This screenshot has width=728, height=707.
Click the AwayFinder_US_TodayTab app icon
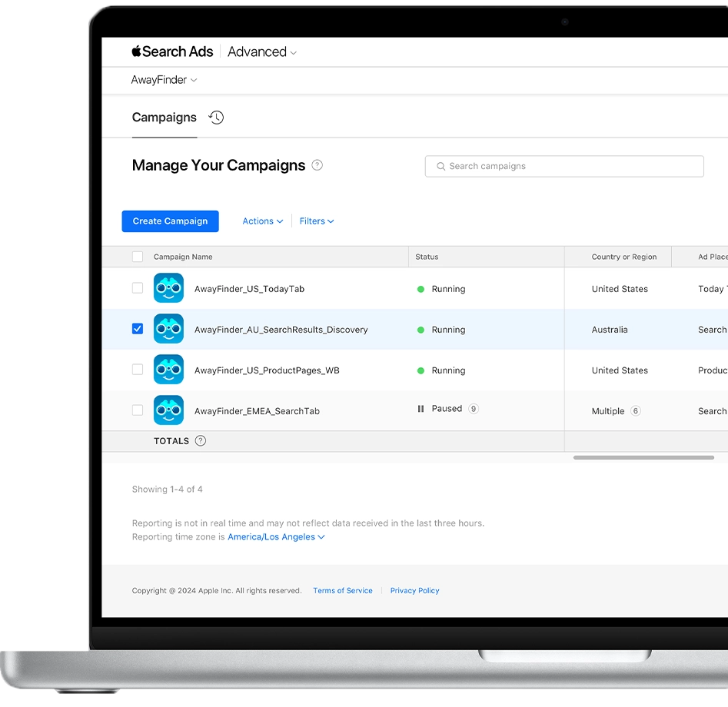tap(168, 288)
